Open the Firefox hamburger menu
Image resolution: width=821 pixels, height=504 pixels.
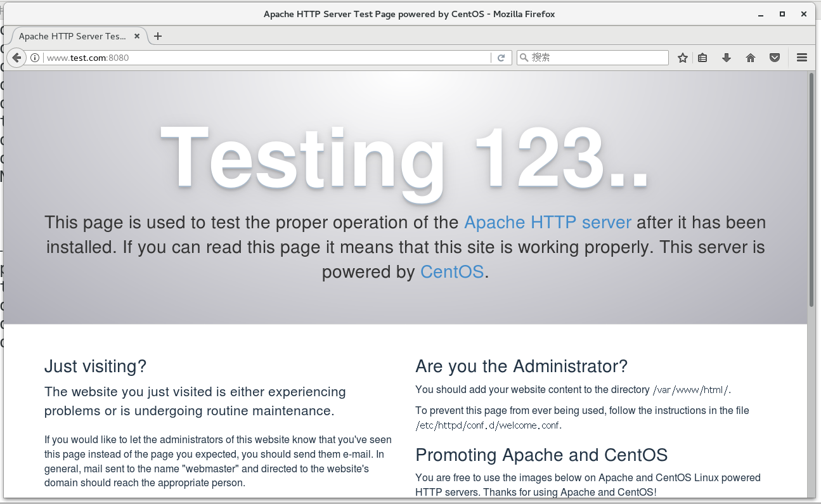[802, 58]
